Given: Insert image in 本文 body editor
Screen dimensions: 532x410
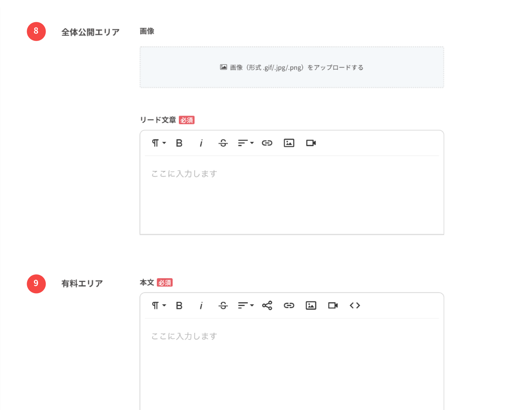Looking at the screenshot, I should [311, 306].
